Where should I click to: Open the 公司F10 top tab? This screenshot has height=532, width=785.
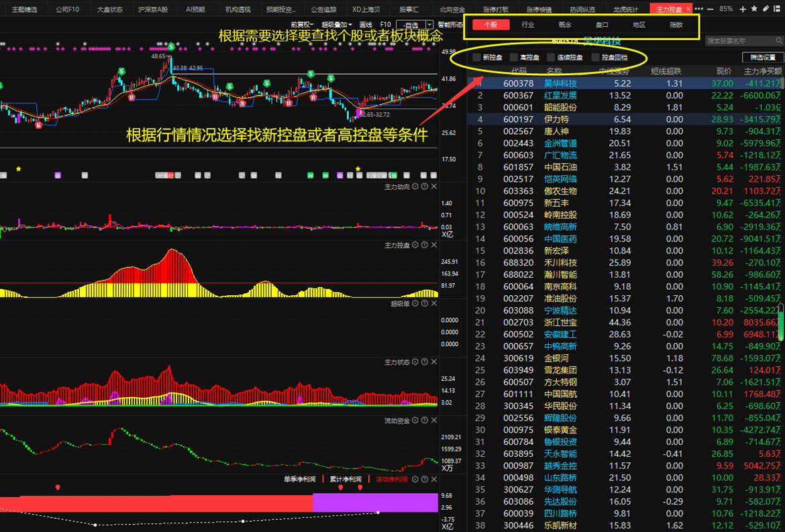pos(67,9)
